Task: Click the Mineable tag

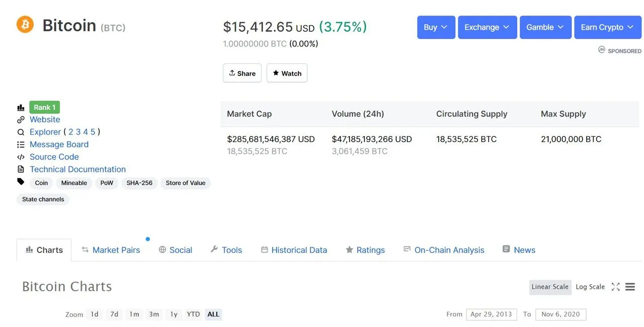Action: click(x=74, y=183)
